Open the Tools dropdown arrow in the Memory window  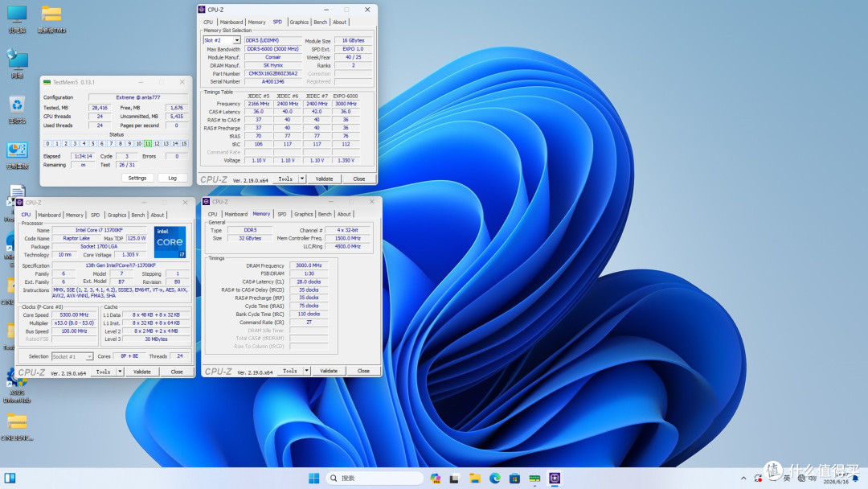click(x=307, y=371)
